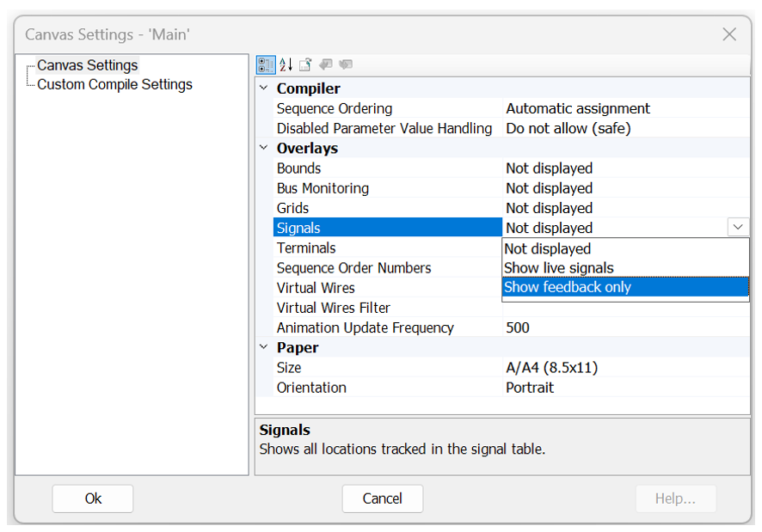Choose 'Show live signals' from the list
The height and width of the screenshot is (532, 762).
pos(559,268)
